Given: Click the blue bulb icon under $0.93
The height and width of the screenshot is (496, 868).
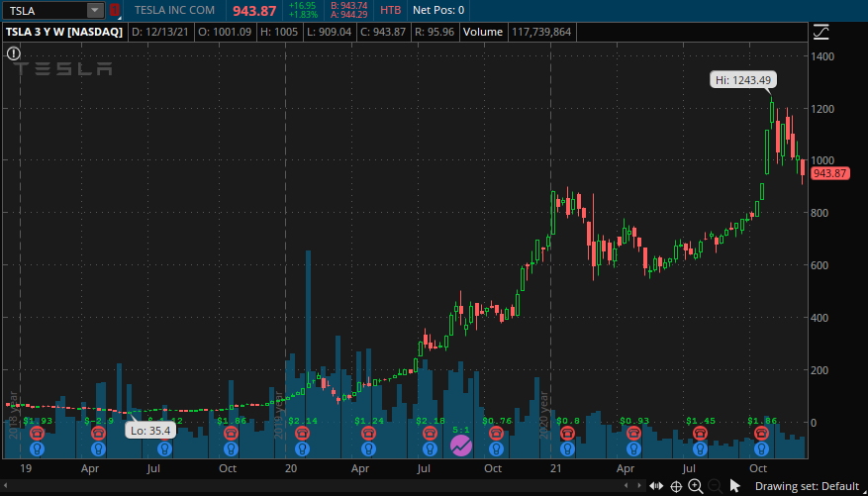Looking at the screenshot, I should 633,448.
